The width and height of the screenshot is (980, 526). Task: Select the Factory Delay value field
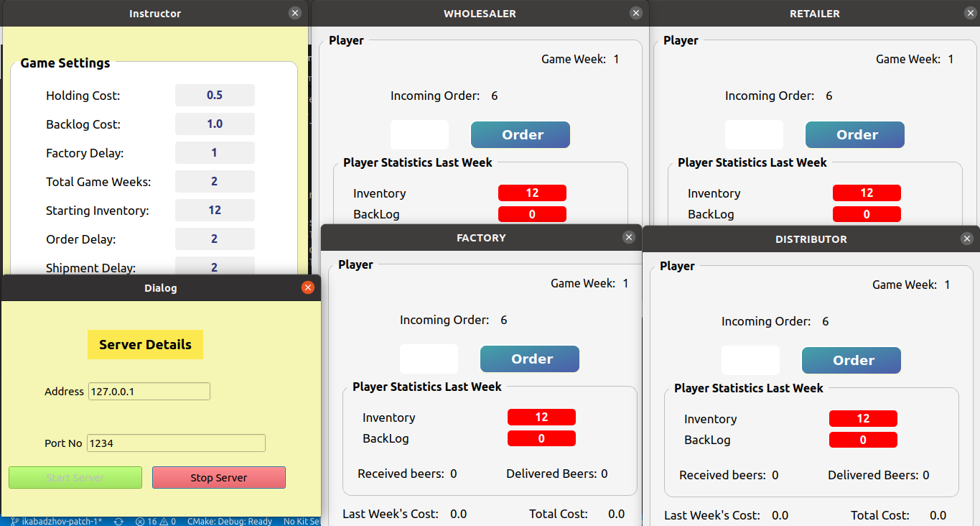point(215,152)
